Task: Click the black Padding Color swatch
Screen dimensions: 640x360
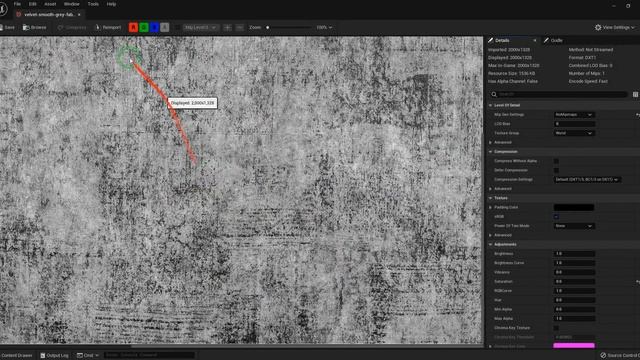Action: 573,207
